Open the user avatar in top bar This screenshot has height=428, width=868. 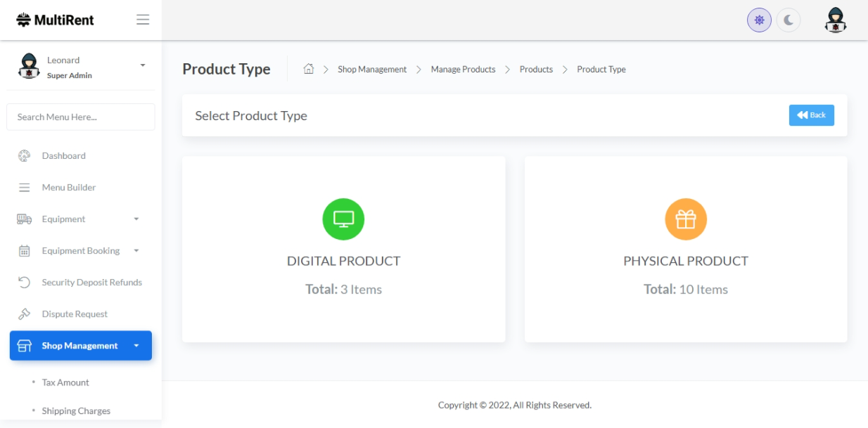[x=835, y=20]
